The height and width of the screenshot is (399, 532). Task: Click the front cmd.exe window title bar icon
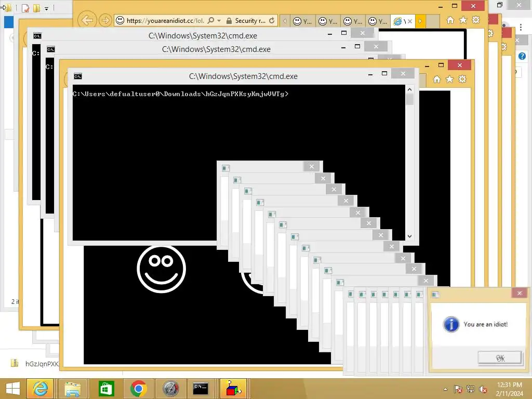[x=78, y=76]
